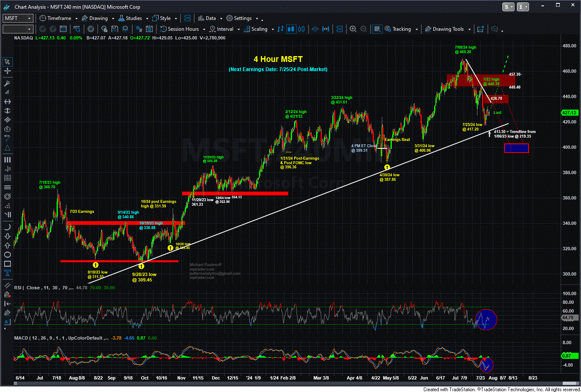
Task: Click the remove drawing objects pen icon
Action: [x=8, y=295]
